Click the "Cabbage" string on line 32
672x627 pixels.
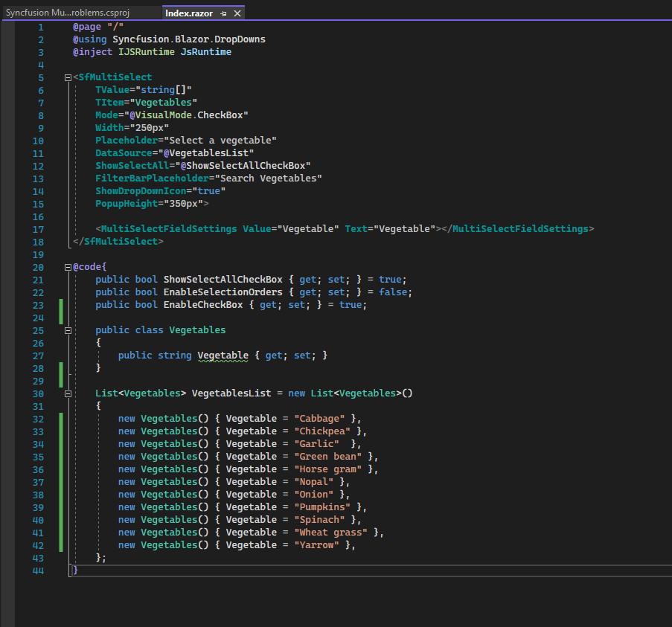pos(319,418)
